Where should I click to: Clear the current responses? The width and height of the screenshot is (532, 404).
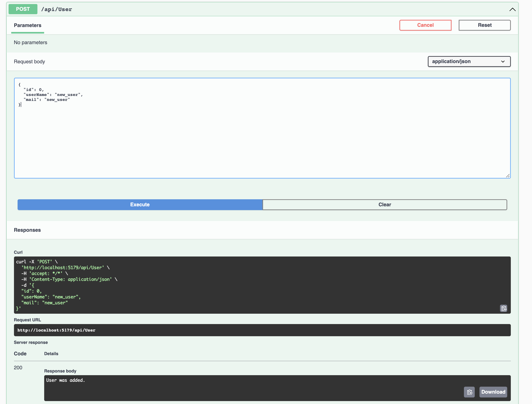(384, 205)
